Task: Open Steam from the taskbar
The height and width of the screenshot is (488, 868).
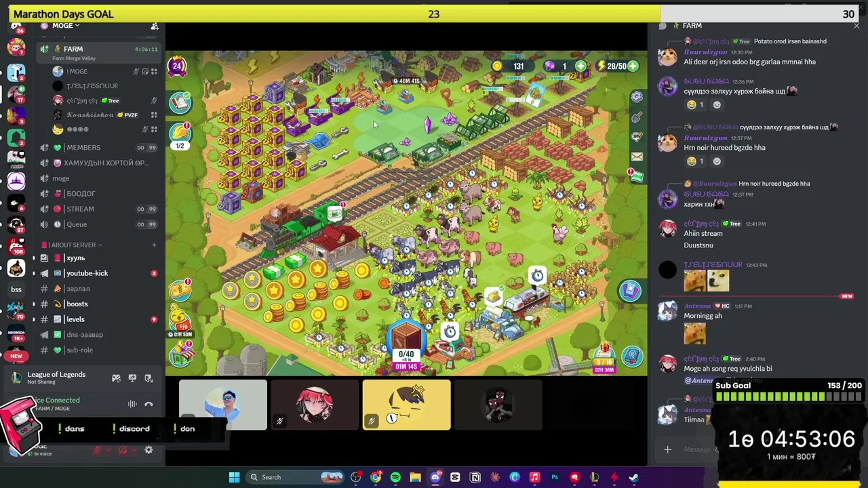Action: (x=633, y=477)
